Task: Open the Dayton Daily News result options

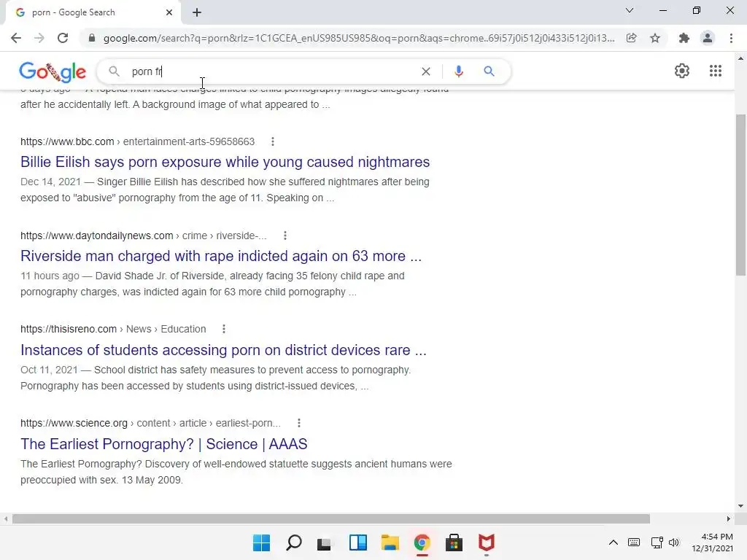Action: point(285,236)
